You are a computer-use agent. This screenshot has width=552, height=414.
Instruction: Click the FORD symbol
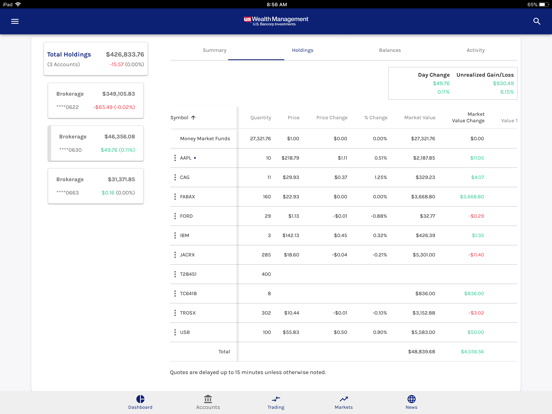[186, 216]
